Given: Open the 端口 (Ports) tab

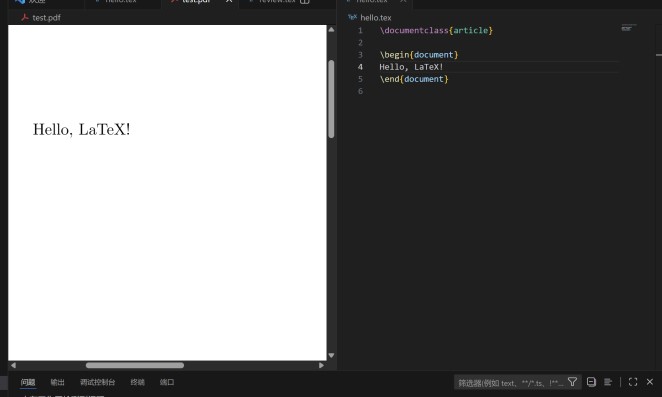Looking at the screenshot, I should [167, 382].
